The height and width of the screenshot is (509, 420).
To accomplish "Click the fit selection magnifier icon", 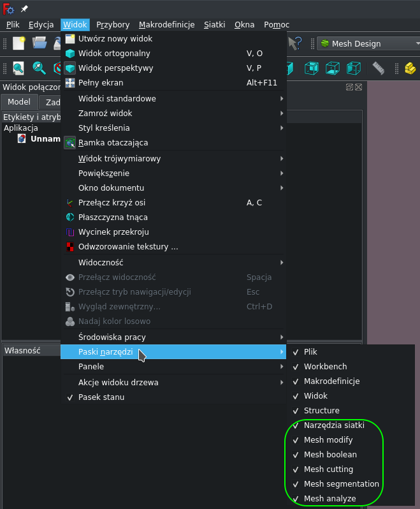I will (40, 68).
